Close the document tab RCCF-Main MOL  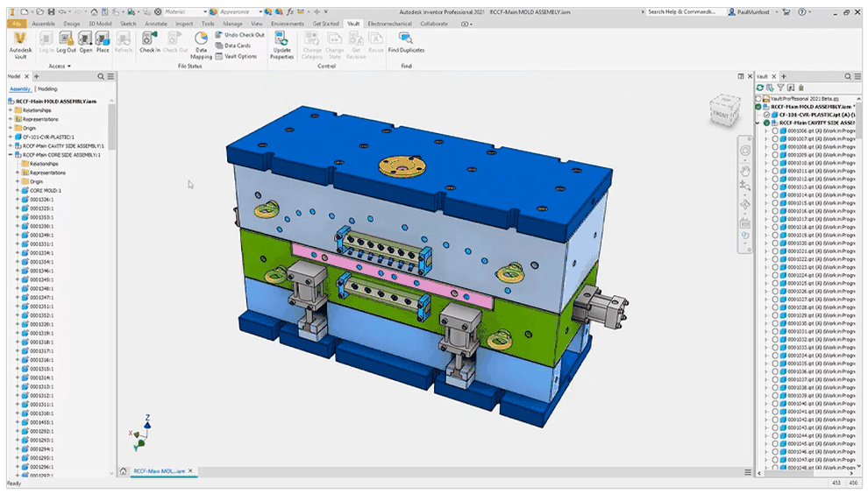pyautogui.click(x=190, y=470)
